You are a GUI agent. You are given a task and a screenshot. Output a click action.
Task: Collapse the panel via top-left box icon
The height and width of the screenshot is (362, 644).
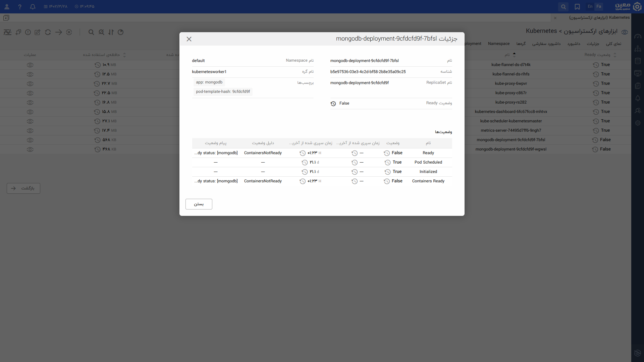(x=6, y=18)
